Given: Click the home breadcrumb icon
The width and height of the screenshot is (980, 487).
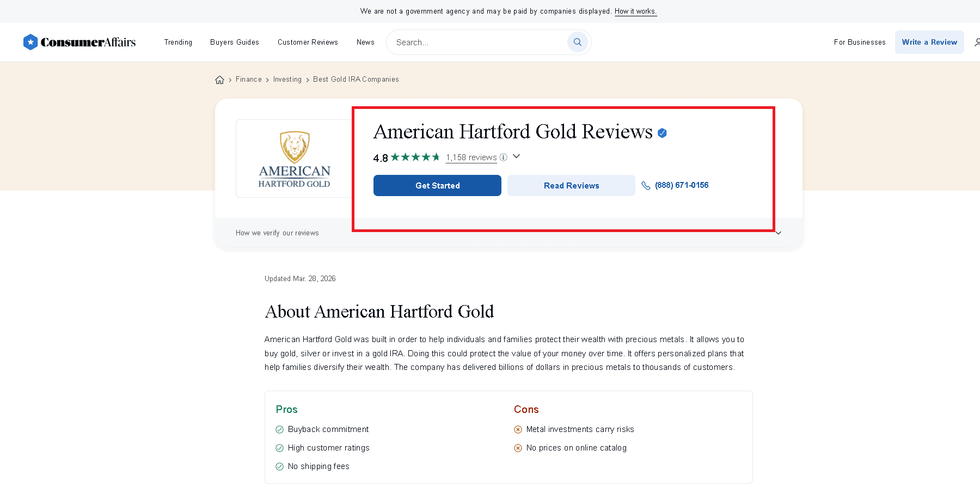Looking at the screenshot, I should (x=219, y=80).
